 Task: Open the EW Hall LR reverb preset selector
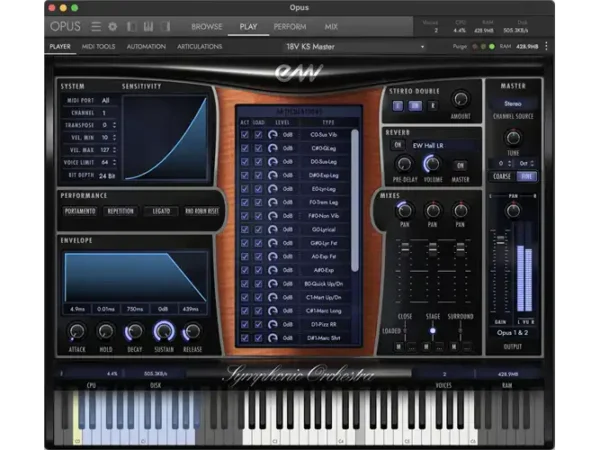click(444, 145)
